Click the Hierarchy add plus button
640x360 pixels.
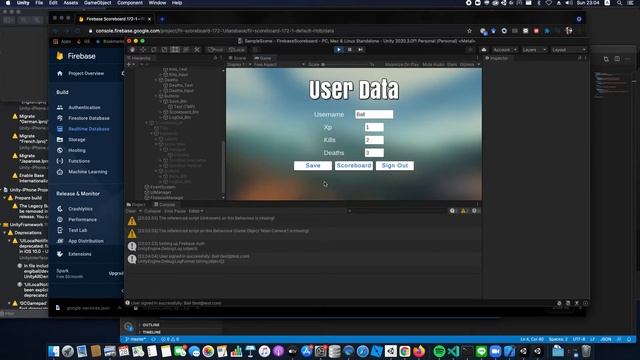click(129, 64)
